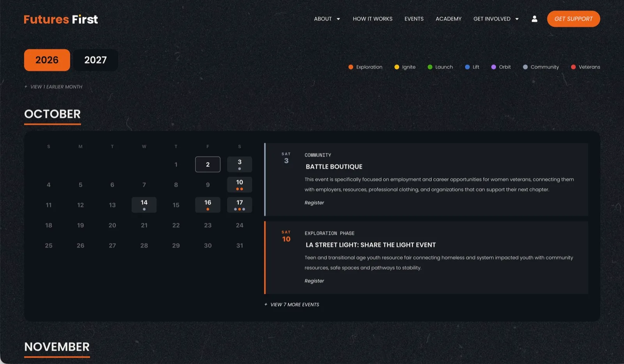Select October 2 on the calendar
This screenshot has width=624, height=364.
point(208,164)
